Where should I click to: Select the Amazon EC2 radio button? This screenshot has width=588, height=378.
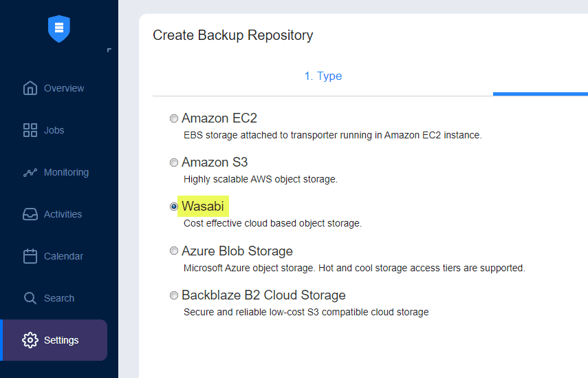[174, 118]
